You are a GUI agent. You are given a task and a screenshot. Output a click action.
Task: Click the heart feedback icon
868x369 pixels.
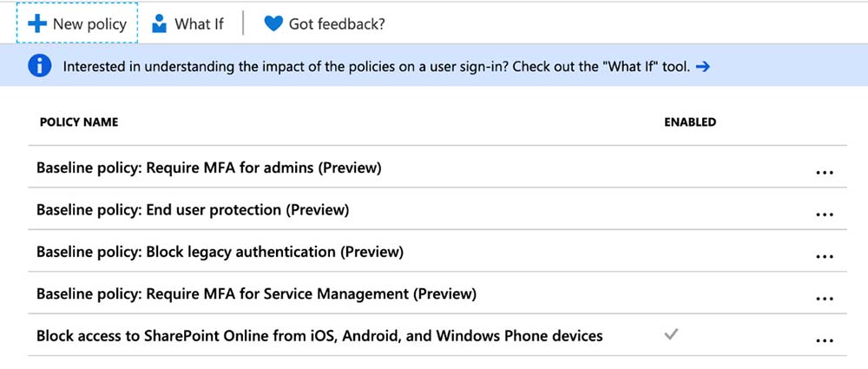coord(273,24)
